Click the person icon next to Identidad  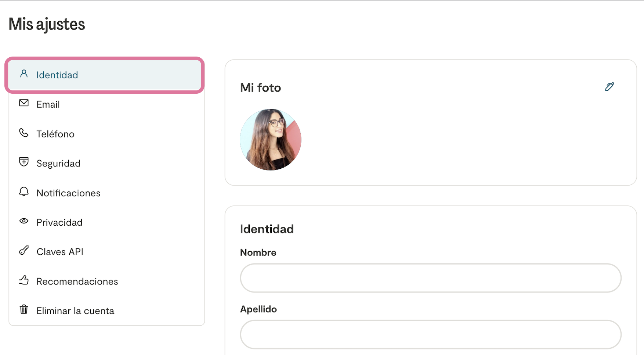pyautogui.click(x=24, y=74)
